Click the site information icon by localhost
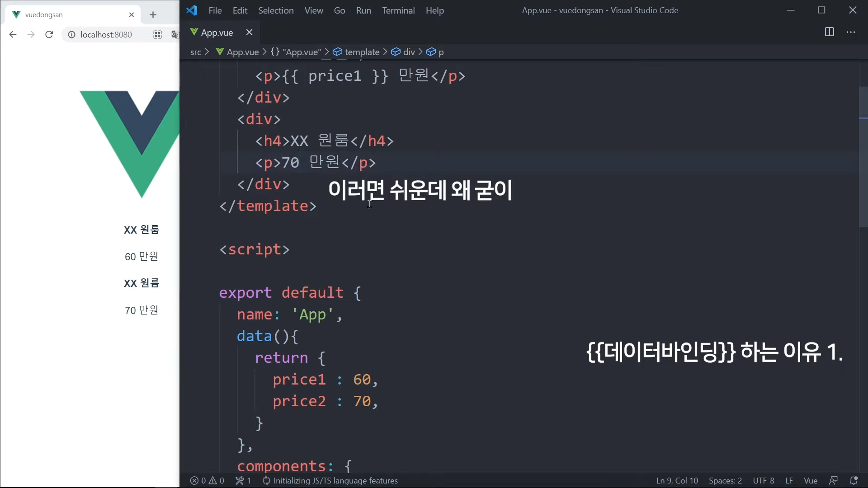Image resolution: width=868 pixels, height=488 pixels. (x=71, y=34)
